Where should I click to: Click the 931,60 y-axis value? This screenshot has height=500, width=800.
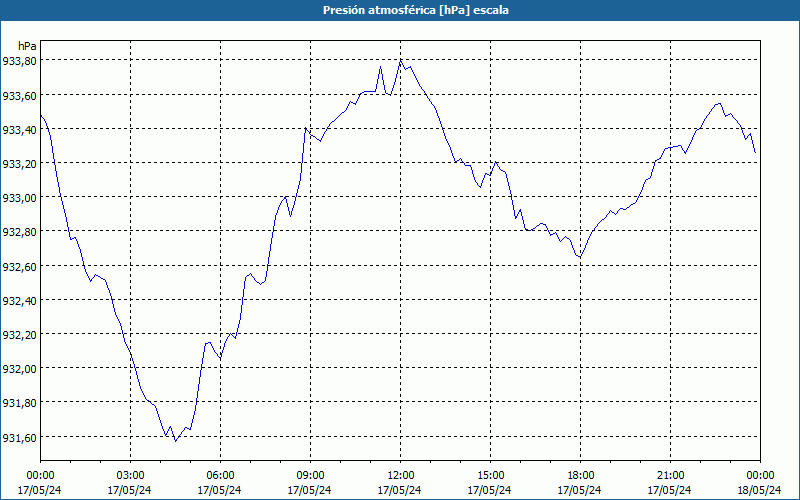coord(19,437)
